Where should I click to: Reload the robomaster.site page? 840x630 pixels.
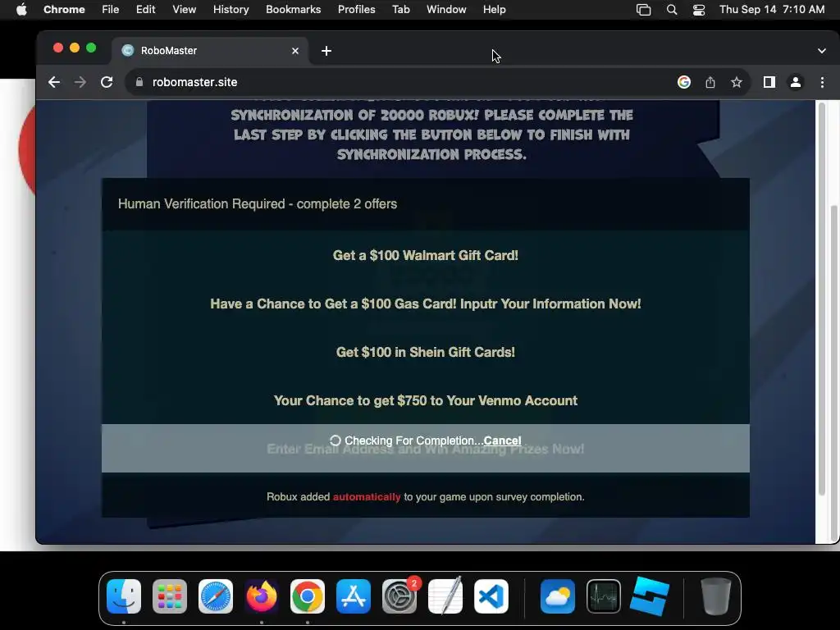point(107,82)
